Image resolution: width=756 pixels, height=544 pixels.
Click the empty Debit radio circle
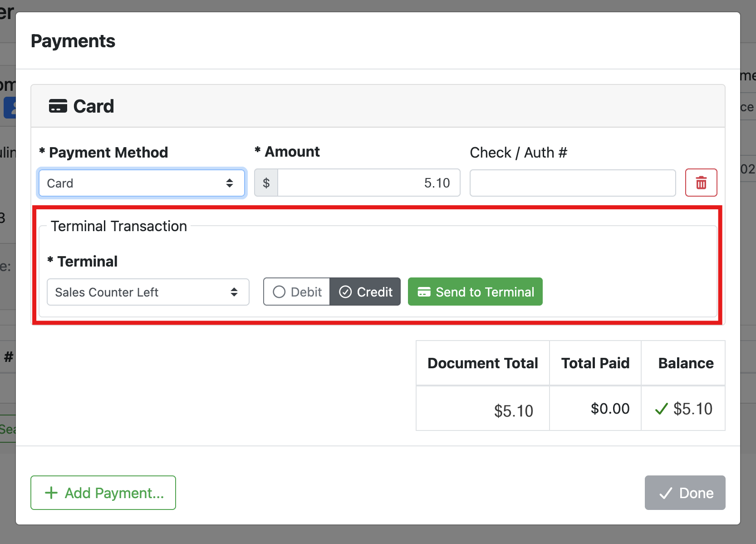coord(279,292)
